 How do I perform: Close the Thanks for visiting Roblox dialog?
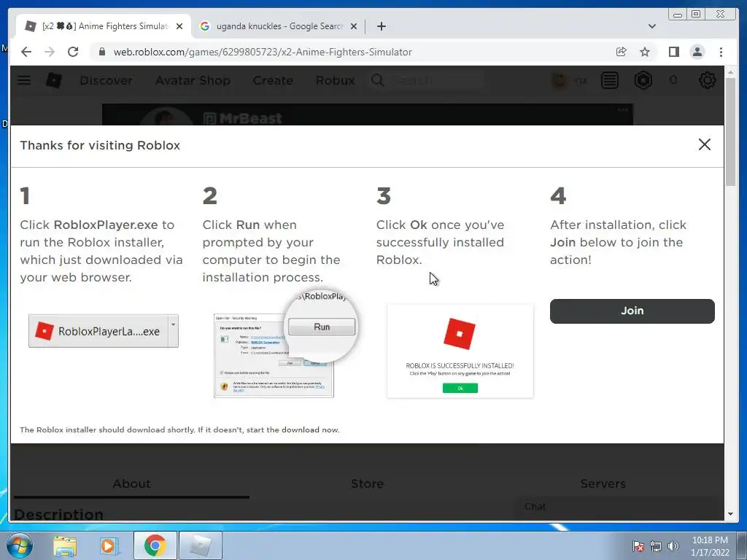(x=704, y=145)
